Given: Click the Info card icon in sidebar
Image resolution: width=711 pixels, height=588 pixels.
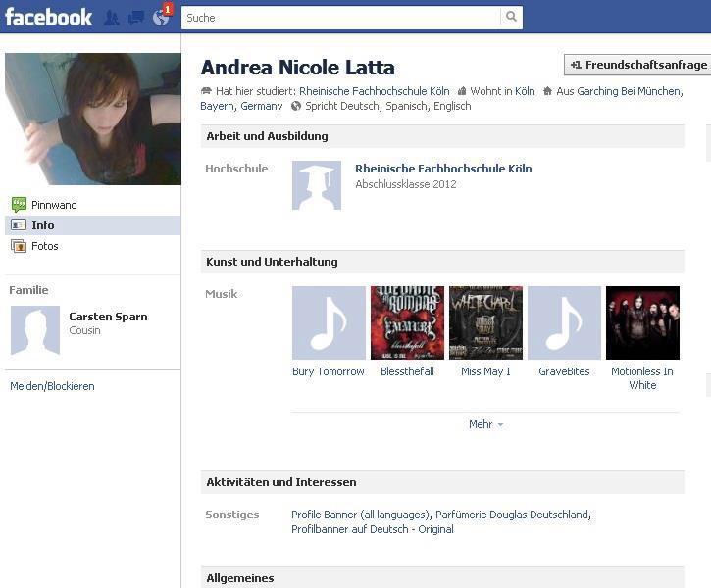Looking at the screenshot, I should [x=19, y=224].
